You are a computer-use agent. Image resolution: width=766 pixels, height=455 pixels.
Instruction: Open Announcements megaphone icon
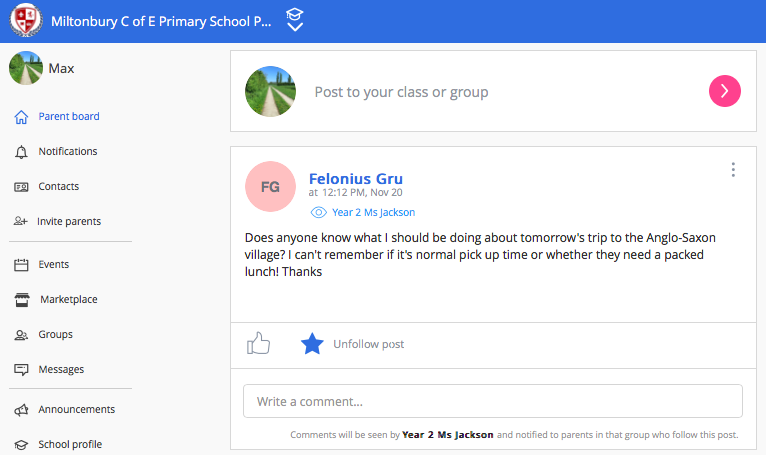click(x=21, y=410)
